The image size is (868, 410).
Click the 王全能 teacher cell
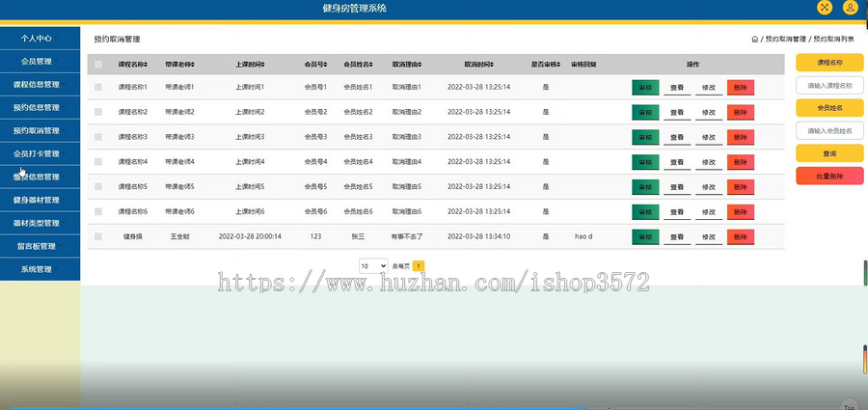pyautogui.click(x=180, y=236)
